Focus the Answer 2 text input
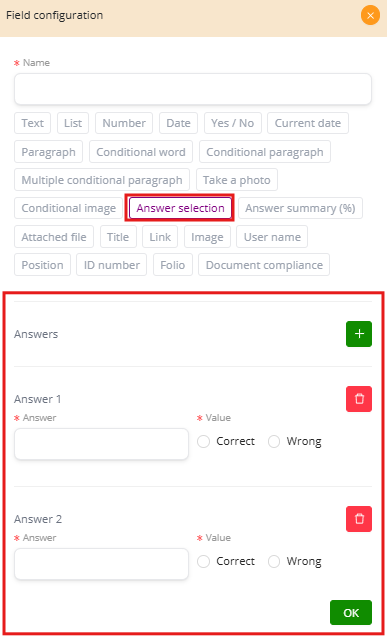 101,564
